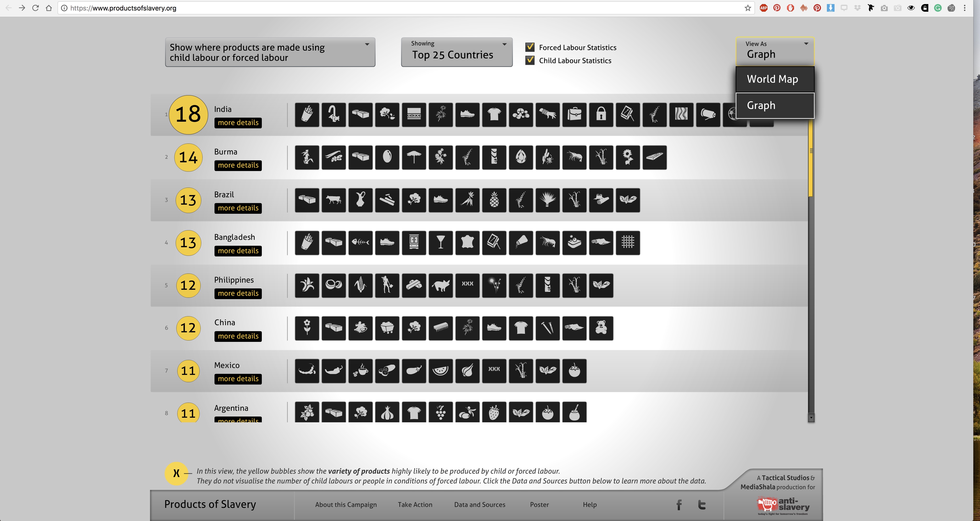The height and width of the screenshot is (521, 980).
Task: Click the ceramic jug icon for Brazil
Action: click(x=361, y=200)
